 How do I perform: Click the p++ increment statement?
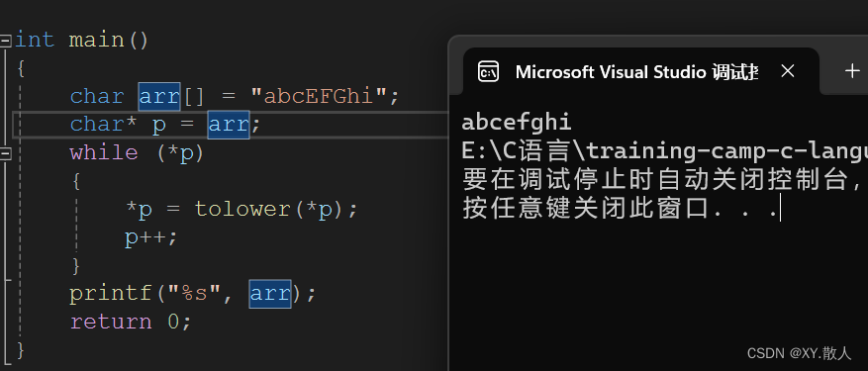(x=151, y=238)
